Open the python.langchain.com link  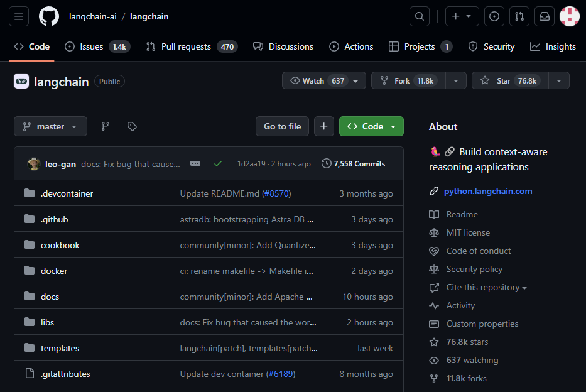pyautogui.click(x=487, y=191)
